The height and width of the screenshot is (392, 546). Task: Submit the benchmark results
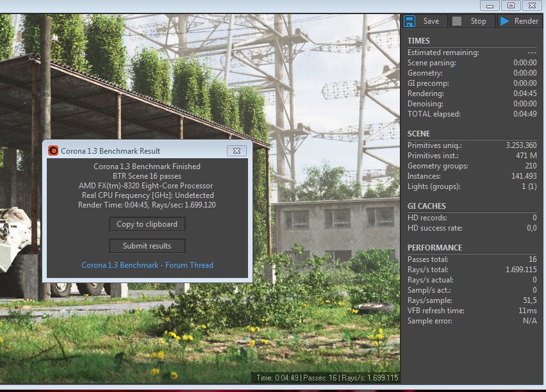click(147, 246)
